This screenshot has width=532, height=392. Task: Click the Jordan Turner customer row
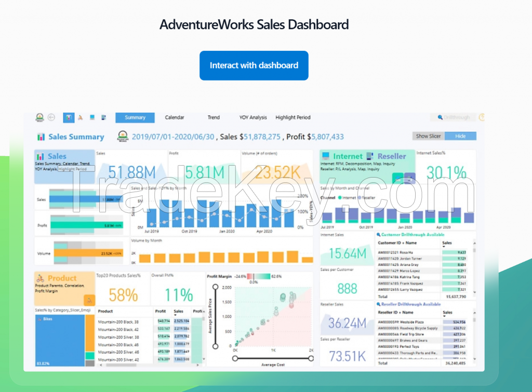[422, 259]
